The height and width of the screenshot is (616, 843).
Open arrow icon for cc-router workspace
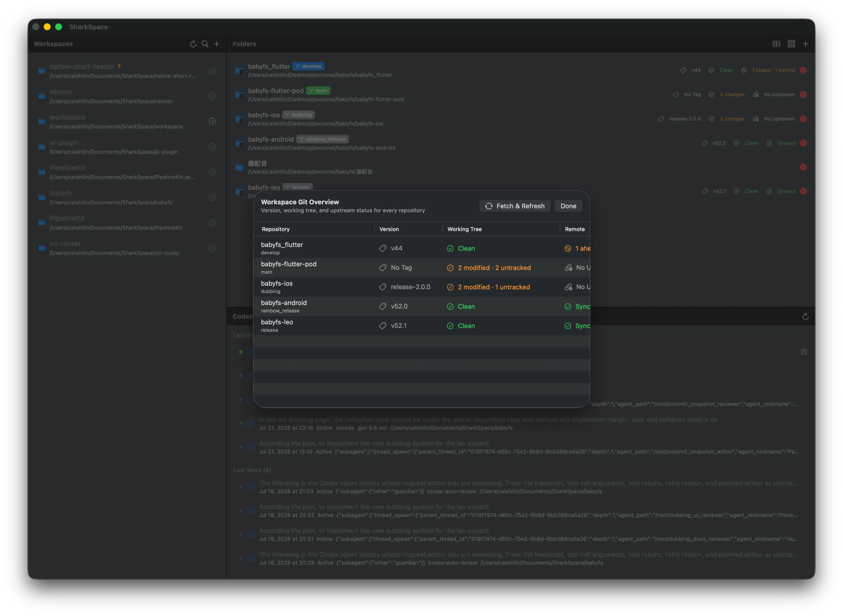pyautogui.click(x=212, y=248)
